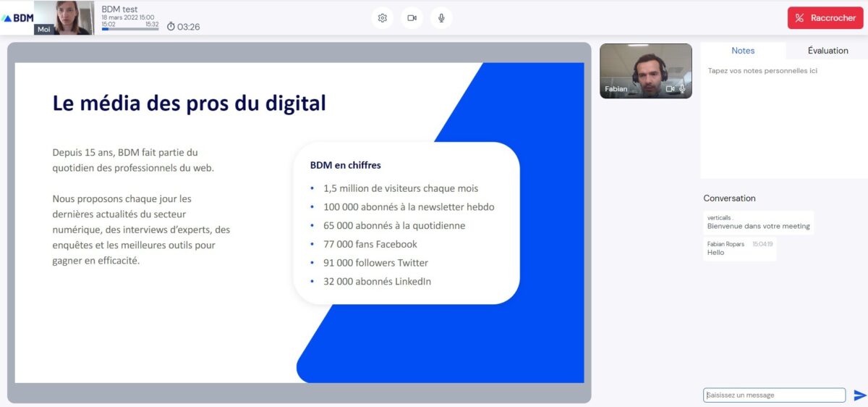Switch to the Notes tab
The height and width of the screenshot is (407, 868).
[743, 51]
